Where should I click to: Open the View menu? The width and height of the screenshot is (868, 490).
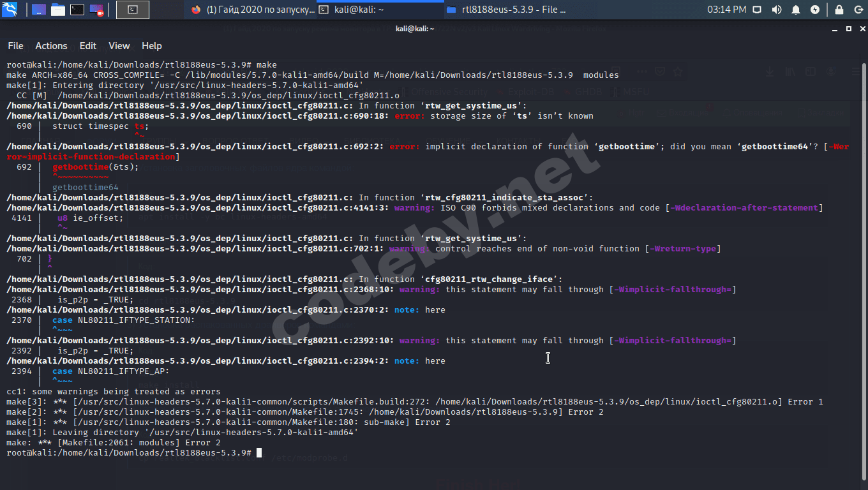click(119, 45)
